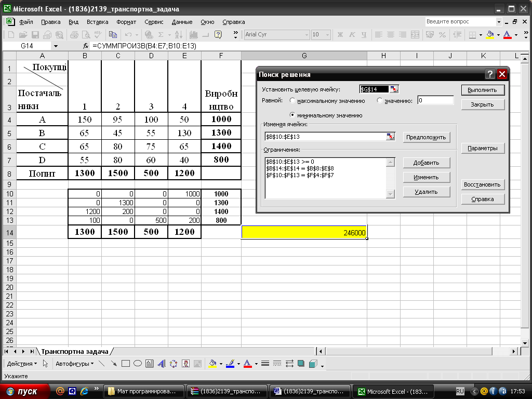
Task: Open the Автофигуры dropdown menu
Action: pyautogui.click(x=74, y=364)
